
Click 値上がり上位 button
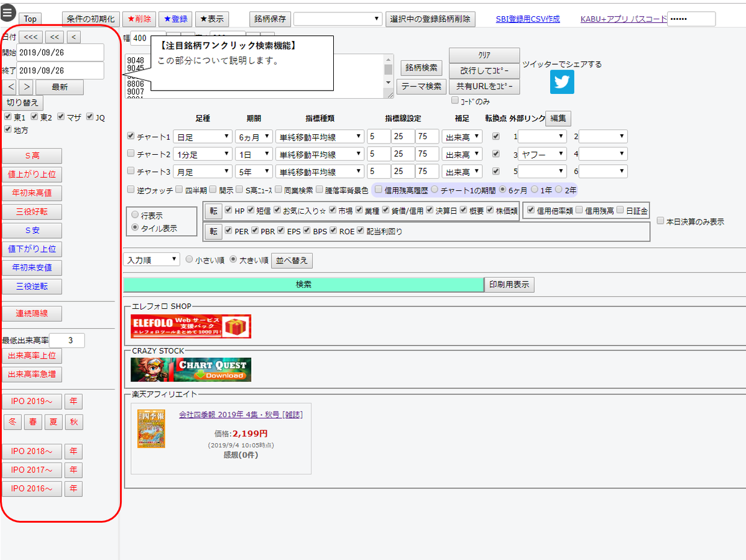tap(32, 175)
